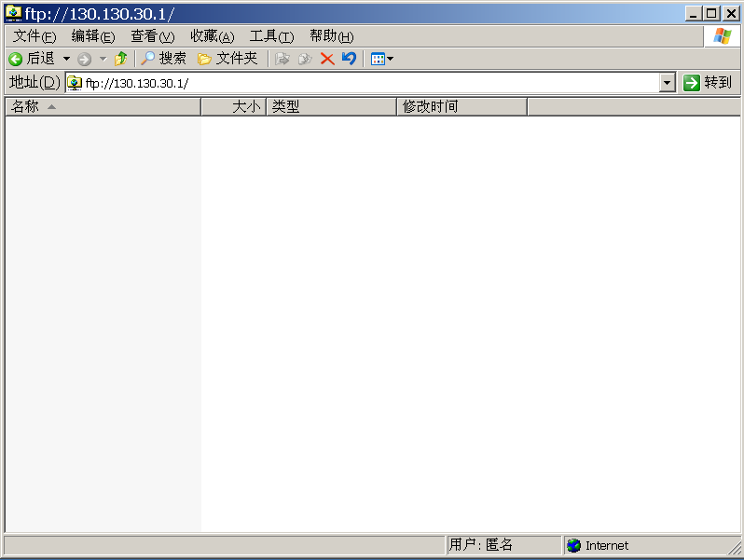Click the 搜索 search toolbar button

(x=164, y=59)
